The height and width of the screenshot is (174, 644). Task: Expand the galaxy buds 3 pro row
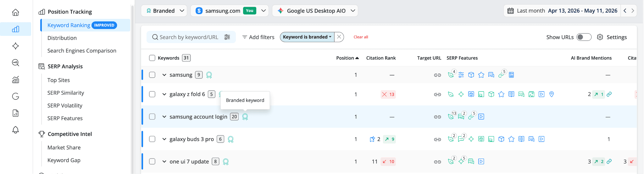point(164,139)
